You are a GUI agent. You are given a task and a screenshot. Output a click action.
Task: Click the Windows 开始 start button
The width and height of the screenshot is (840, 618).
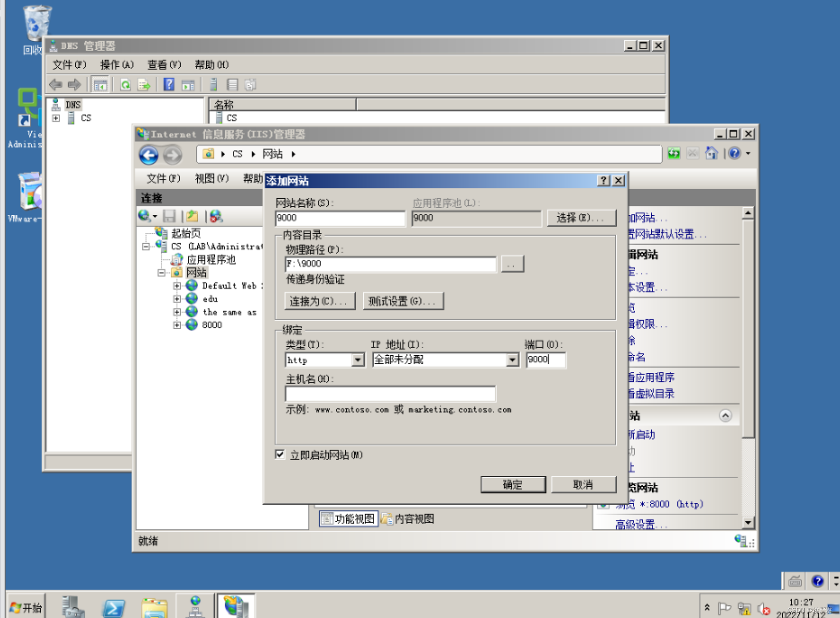[26, 608]
